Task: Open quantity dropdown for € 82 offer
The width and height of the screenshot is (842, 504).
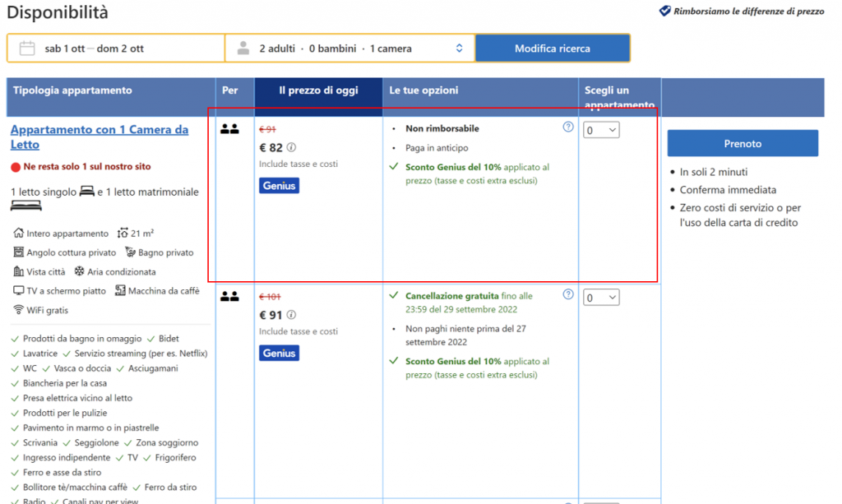Action: coord(601,130)
